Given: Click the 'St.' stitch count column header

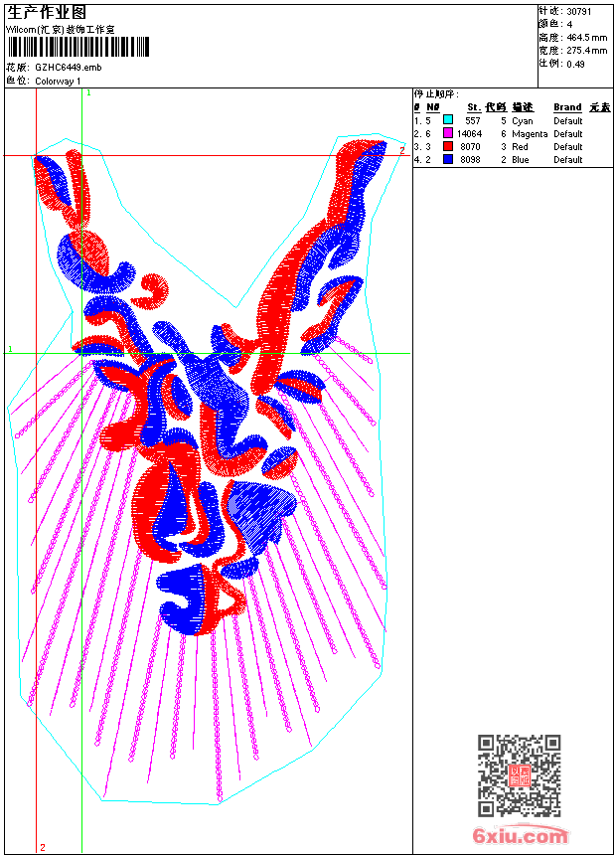Looking at the screenshot, I should pyautogui.click(x=474, y=107).
